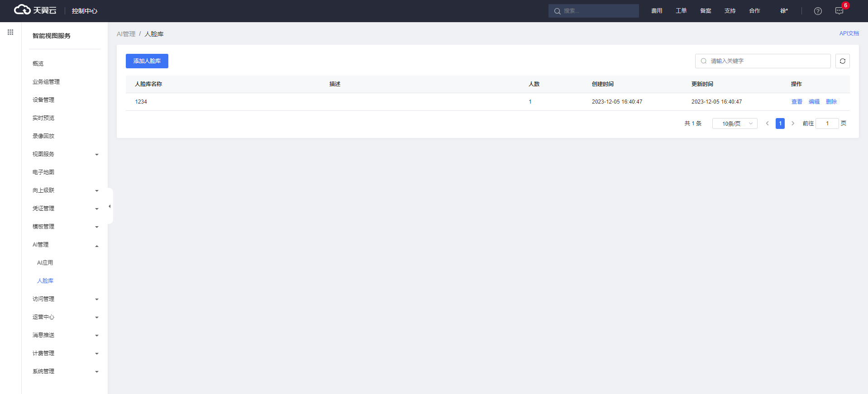Open 业务组管理 in the sidebar
The width and height of the screenshot is (868, 394).
[x=46, y=82]
